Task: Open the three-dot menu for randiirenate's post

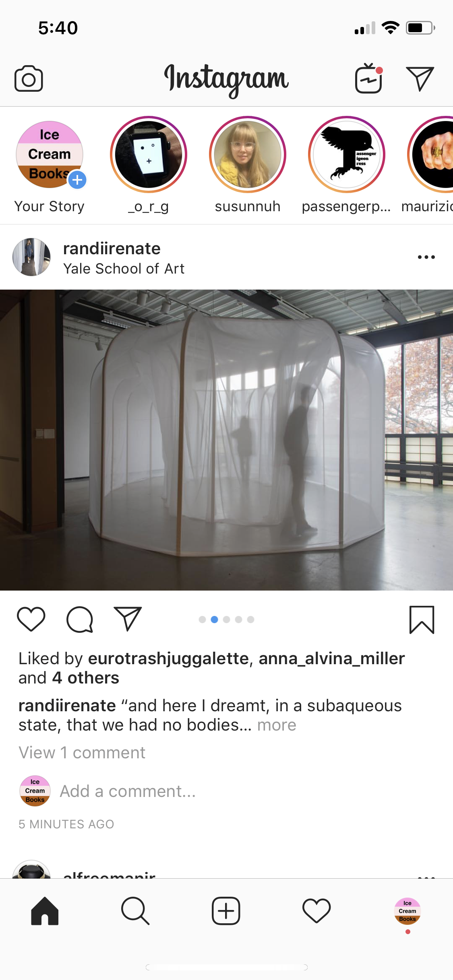Action: pos(426,257)
